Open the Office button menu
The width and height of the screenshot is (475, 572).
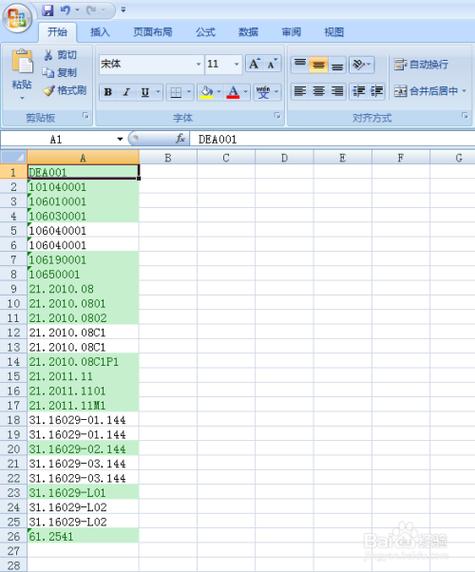(x=17, y=18)
